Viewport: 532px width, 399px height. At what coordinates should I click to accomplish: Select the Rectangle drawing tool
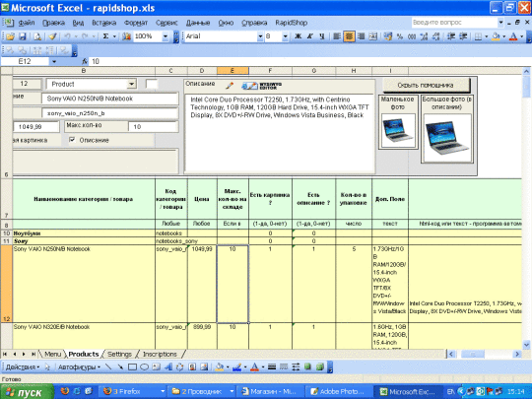[132, 366]
